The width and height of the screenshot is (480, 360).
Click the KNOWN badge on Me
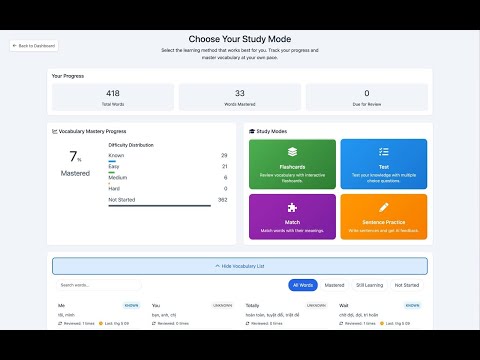(131, 305)
